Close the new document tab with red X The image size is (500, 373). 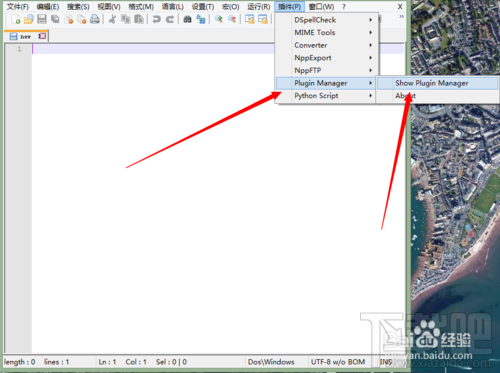click(42, 36)
